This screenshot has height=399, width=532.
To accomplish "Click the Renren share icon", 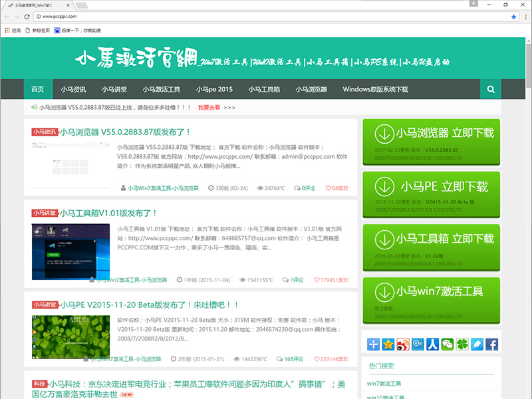I will (434, 344).
